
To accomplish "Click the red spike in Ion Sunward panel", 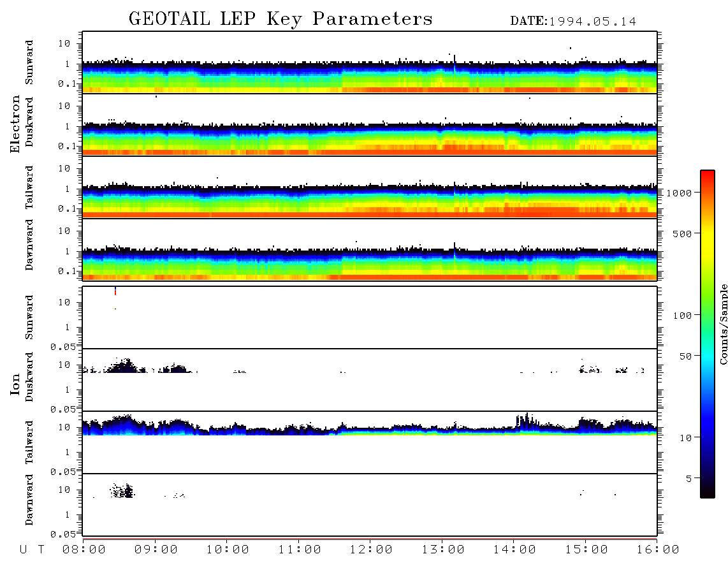I will coord(115,291).
